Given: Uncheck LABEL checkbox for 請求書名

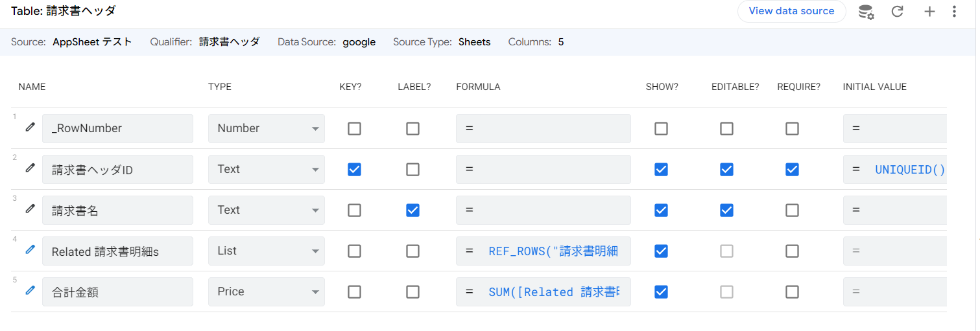Looking at the screenshot, I should [412, 210].
